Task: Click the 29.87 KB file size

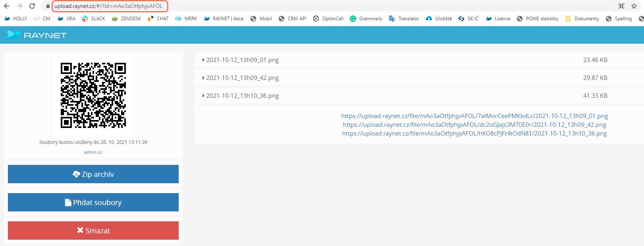Action: pyautogui.click(x=595, y=78)
